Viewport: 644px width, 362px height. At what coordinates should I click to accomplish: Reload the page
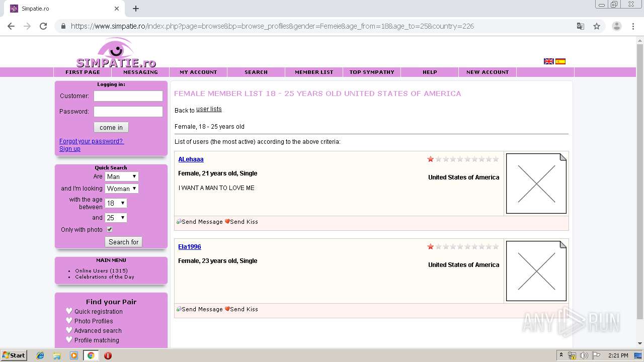(x=43, y=26)
